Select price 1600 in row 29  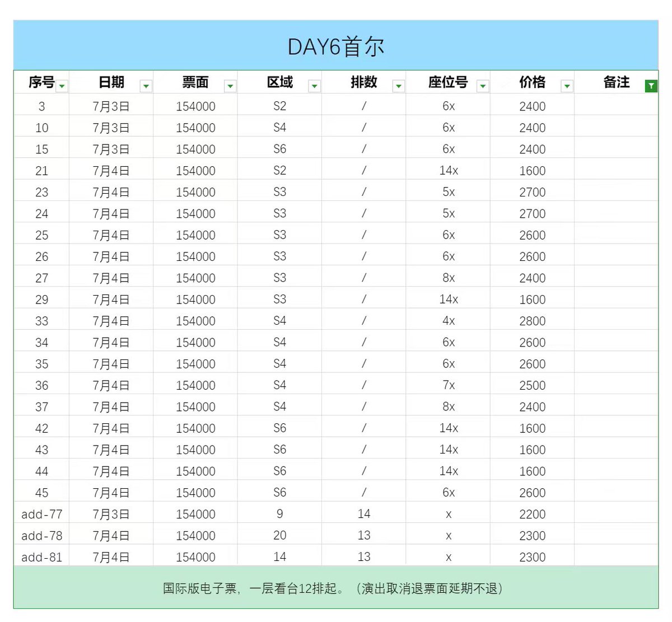(532, 300)
